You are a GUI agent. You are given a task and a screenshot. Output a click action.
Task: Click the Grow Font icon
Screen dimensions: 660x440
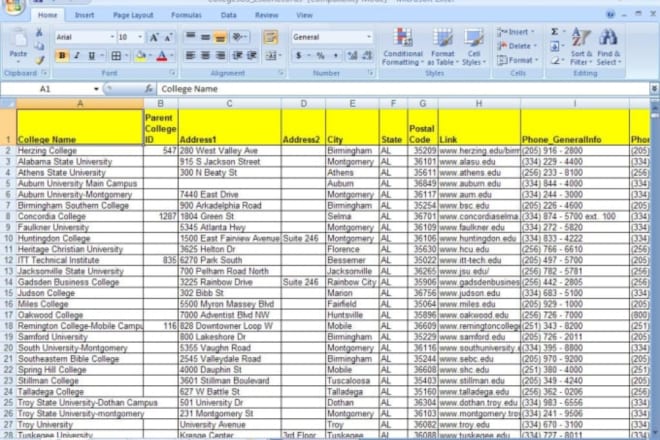[154, 37]
